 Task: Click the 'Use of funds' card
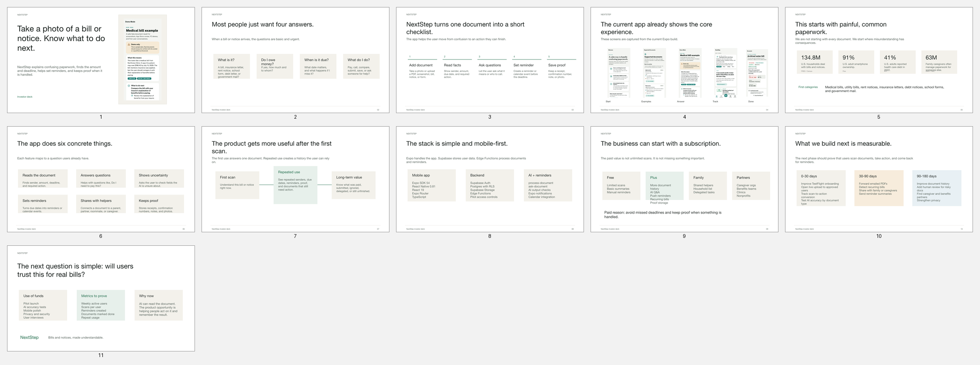click(43, 305)
